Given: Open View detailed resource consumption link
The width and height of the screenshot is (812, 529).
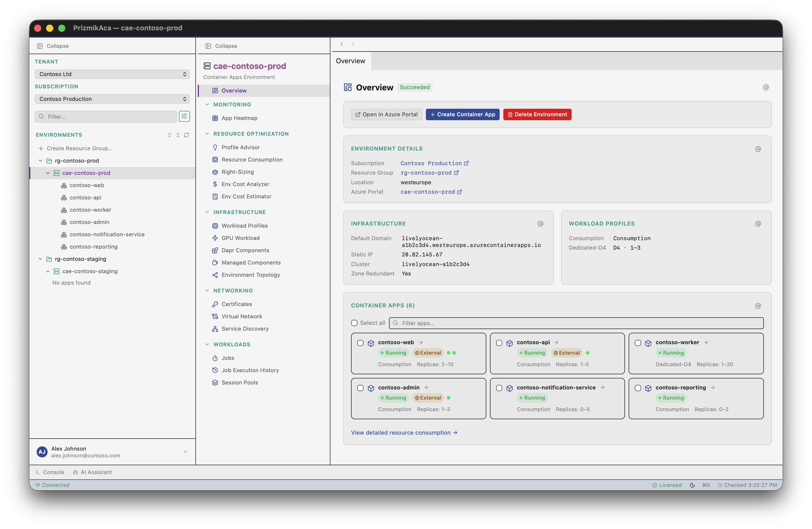Looking at the screenshot, I should click(x=404, y=433).
